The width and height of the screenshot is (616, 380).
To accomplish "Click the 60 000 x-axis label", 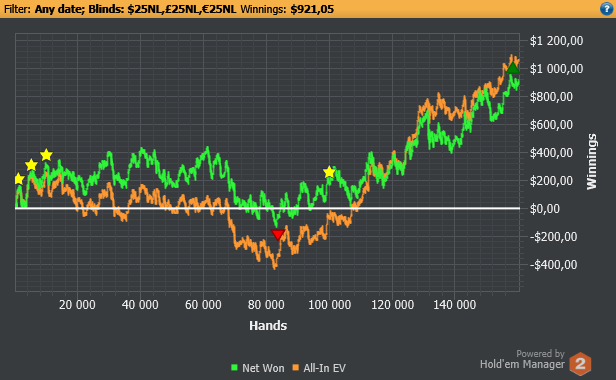I will point(203,305).
